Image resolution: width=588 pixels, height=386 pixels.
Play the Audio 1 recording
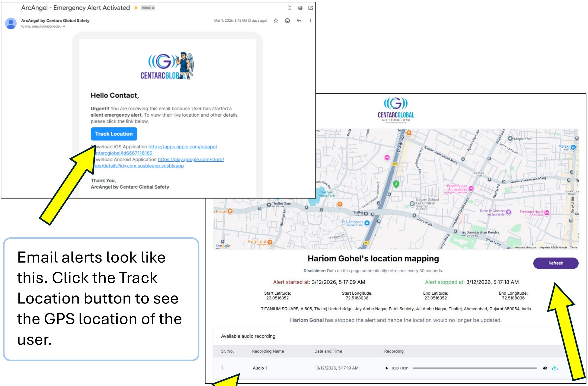(x=387, y=368)
